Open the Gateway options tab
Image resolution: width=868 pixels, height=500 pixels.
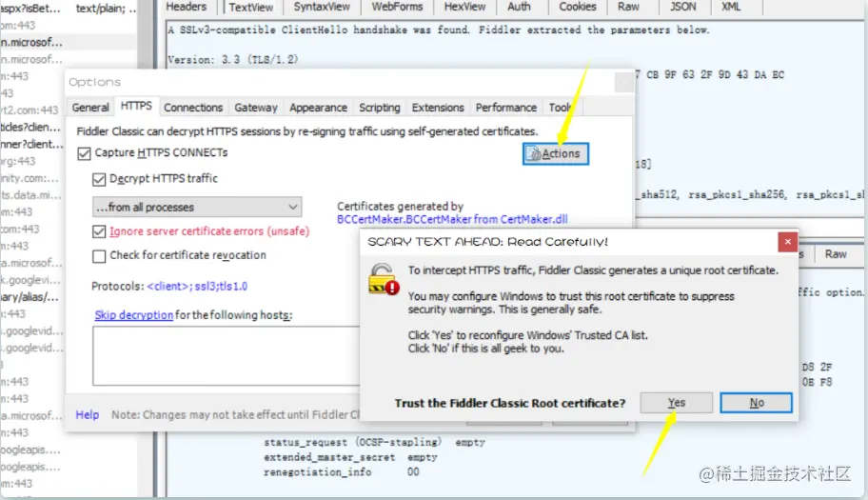pos(256,108)
